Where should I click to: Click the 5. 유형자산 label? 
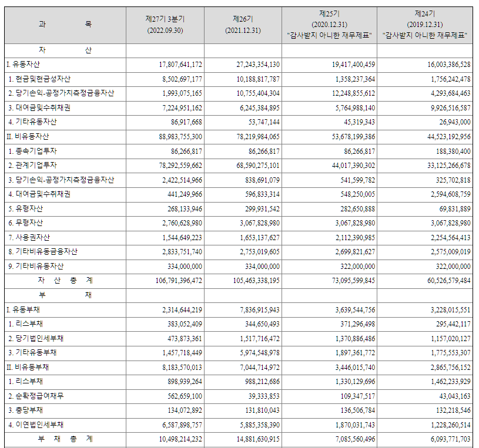pos(26,209)
